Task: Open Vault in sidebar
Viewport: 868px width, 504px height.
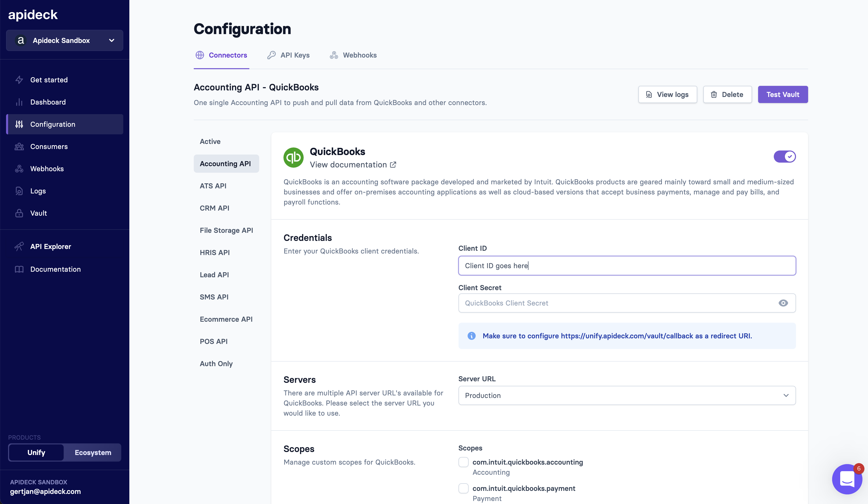Action: 64,213
